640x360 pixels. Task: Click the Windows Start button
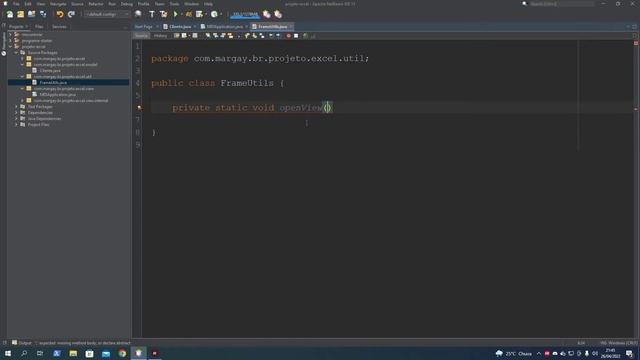tap(8, 353)
